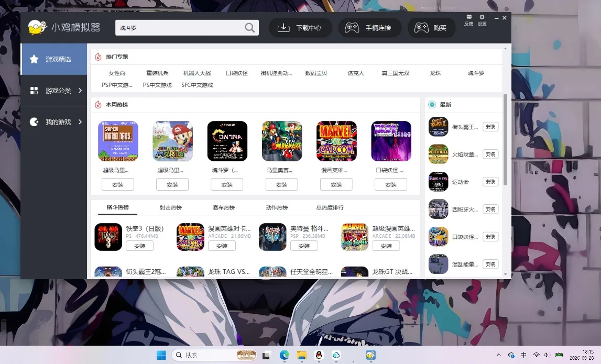
Task: Click the search magnifier icon in search box
Action: coord(249,28)
